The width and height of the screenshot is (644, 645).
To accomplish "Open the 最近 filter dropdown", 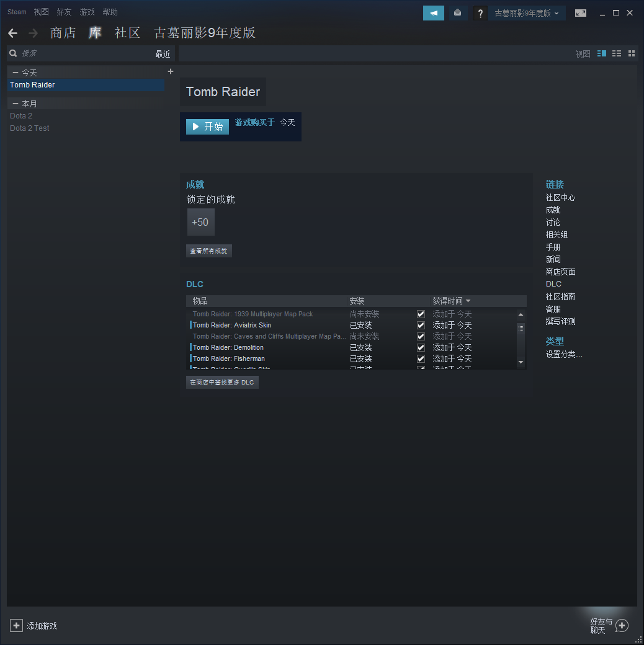I will click(163, 54).
